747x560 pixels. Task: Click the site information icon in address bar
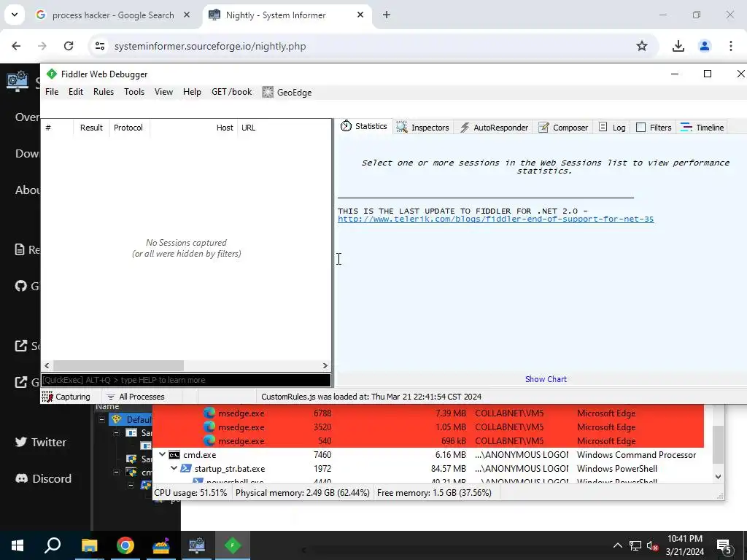[x=99, y=46]
